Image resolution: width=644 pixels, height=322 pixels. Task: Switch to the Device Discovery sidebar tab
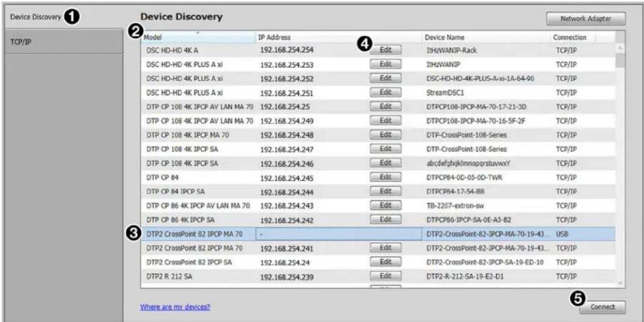(x=62, y=17)
